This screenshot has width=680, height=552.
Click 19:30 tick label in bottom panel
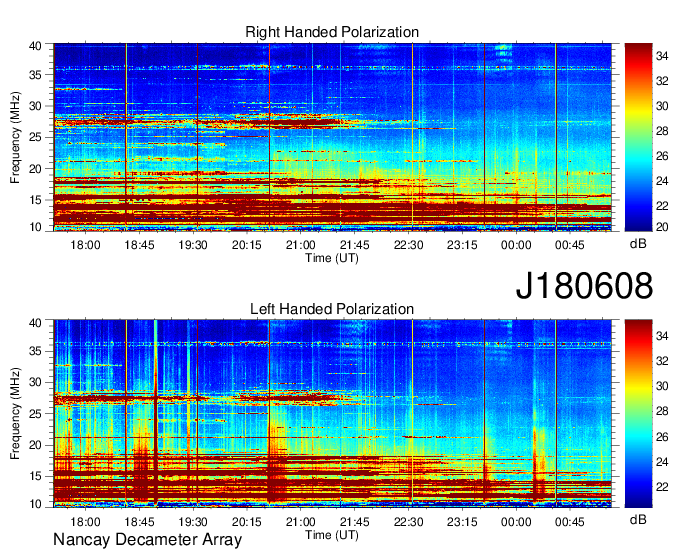tap(193, 522)
